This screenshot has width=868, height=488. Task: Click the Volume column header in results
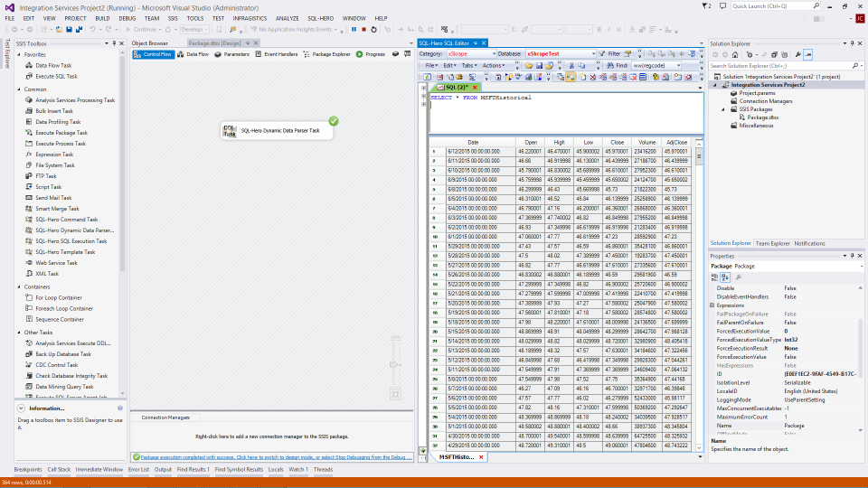point(646,142)
